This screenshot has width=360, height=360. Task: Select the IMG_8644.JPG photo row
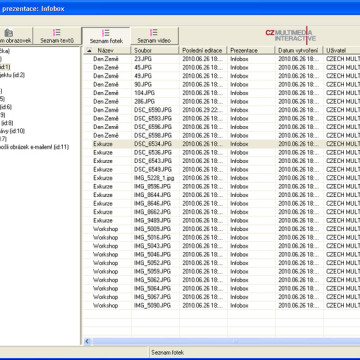click(221, 195)
